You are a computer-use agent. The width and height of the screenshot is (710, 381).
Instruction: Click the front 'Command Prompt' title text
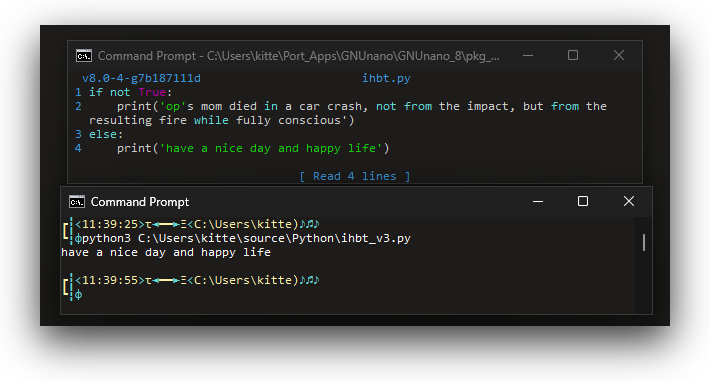pyautogui.click(x=139, y=202)
